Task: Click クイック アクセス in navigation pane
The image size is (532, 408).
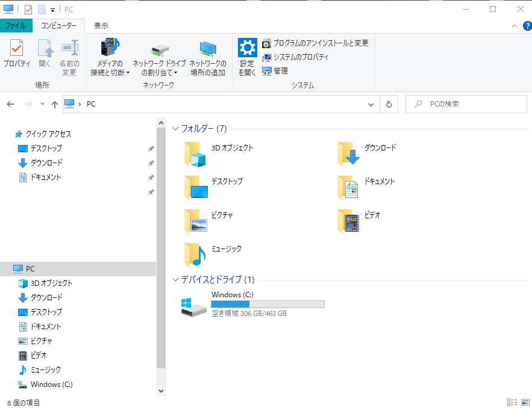Action: coord(49,134)
